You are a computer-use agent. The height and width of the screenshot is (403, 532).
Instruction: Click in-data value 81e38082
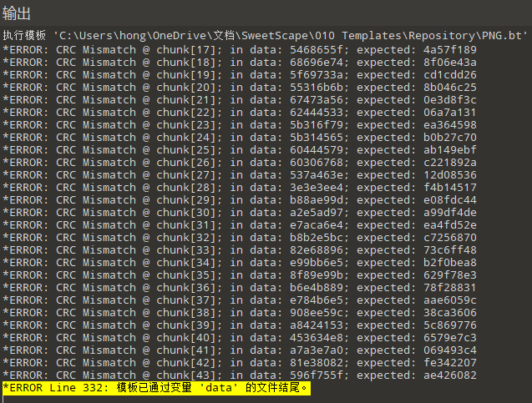[x=317, y=363]
